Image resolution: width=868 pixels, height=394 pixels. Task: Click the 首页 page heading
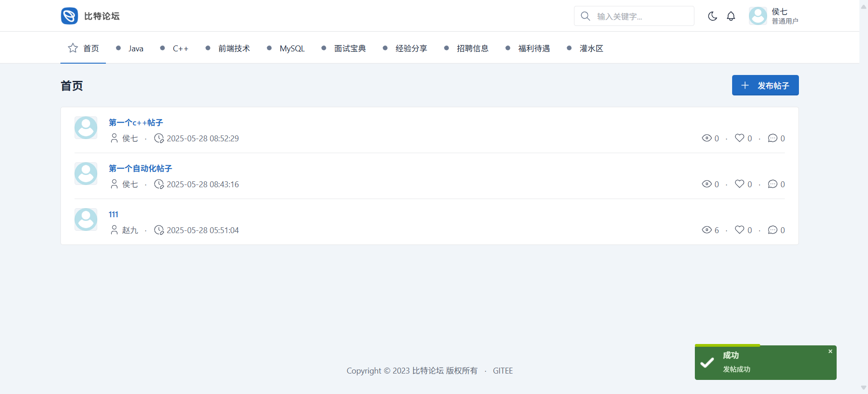[x=72, y=85]
